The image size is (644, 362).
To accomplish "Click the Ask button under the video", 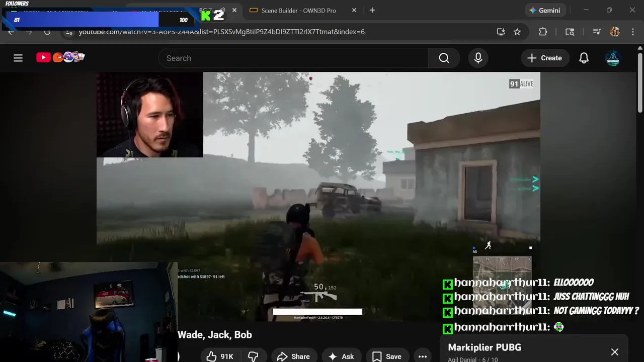I will coord(341,356).
